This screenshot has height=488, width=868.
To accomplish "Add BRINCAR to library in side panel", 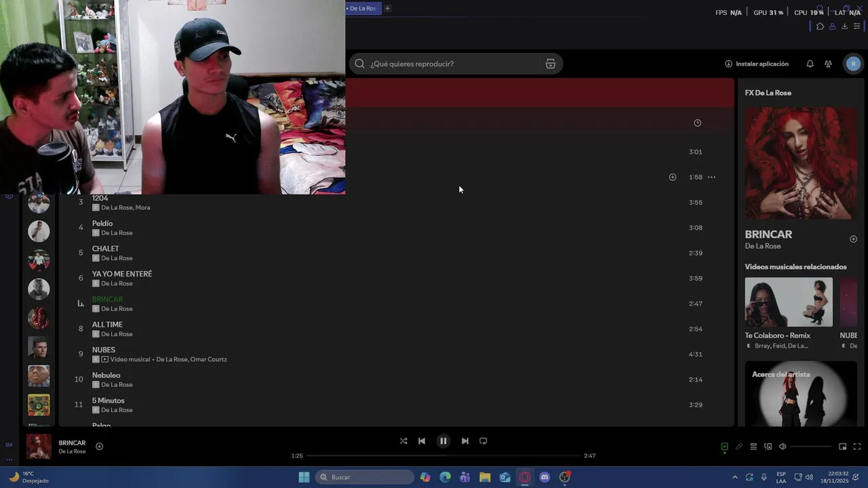I will point(854,239).
